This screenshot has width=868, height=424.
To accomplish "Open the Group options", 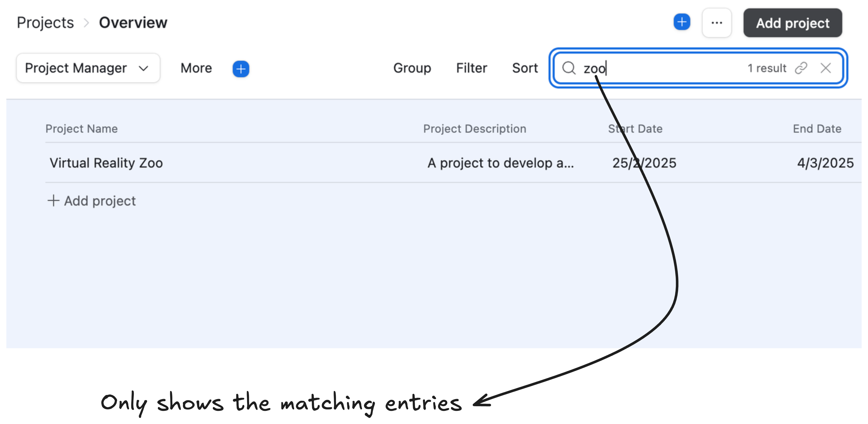I will coord(412,68).
